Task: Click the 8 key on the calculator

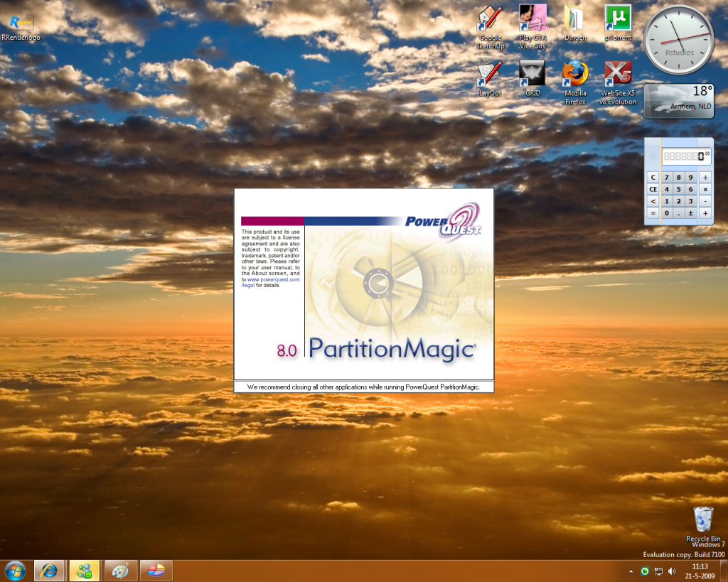Action: tap(679, 177)
